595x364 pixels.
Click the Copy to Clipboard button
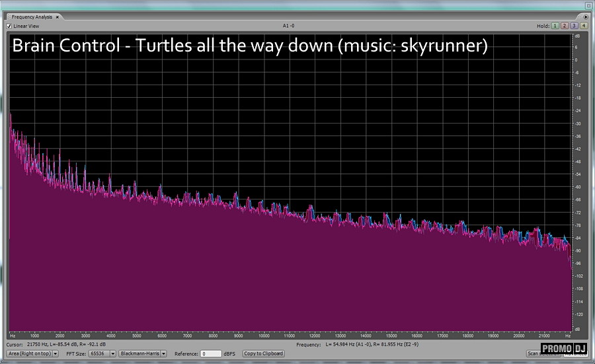pos(264,353)
